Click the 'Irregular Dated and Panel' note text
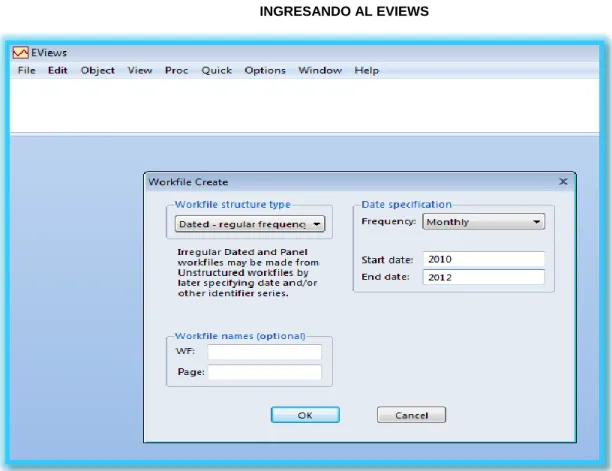This screenshot has width=612, height=471. click(x=248, y=272)
